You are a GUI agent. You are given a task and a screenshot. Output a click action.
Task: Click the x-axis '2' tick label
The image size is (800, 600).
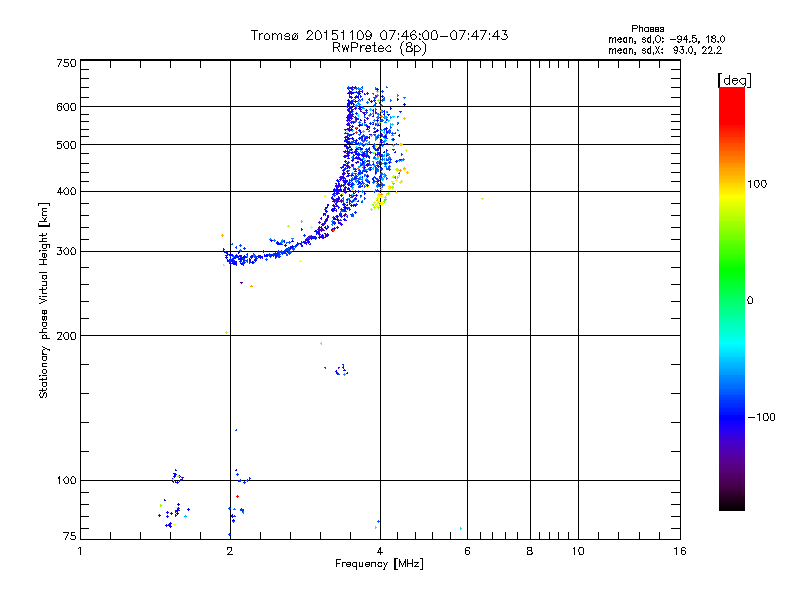pyautogui.click(x=230, y=551)
